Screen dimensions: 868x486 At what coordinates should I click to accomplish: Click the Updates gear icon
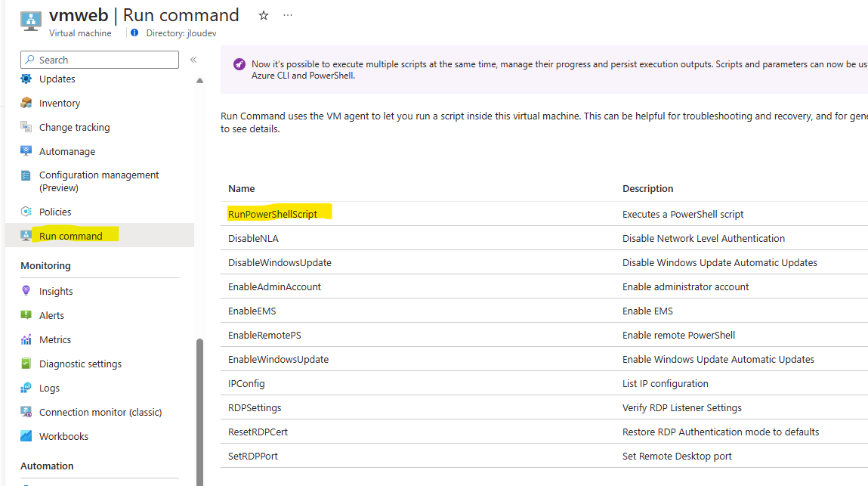click(26, 79)
